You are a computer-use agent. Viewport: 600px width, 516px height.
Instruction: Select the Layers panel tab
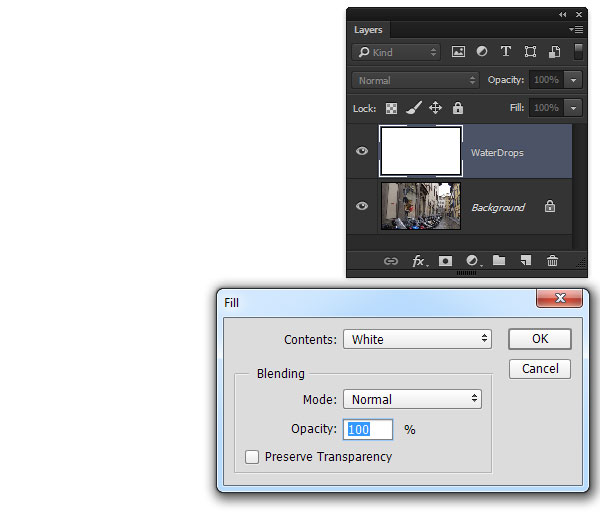pyautogui.click(x=368, y=30)
